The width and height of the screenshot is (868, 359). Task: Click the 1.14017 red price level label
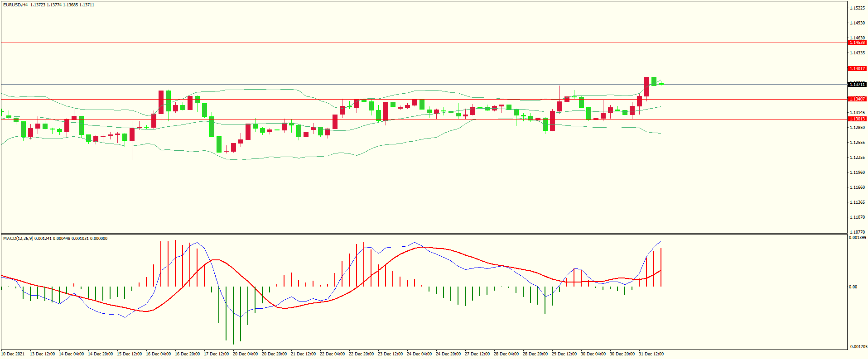pos(857,69)
